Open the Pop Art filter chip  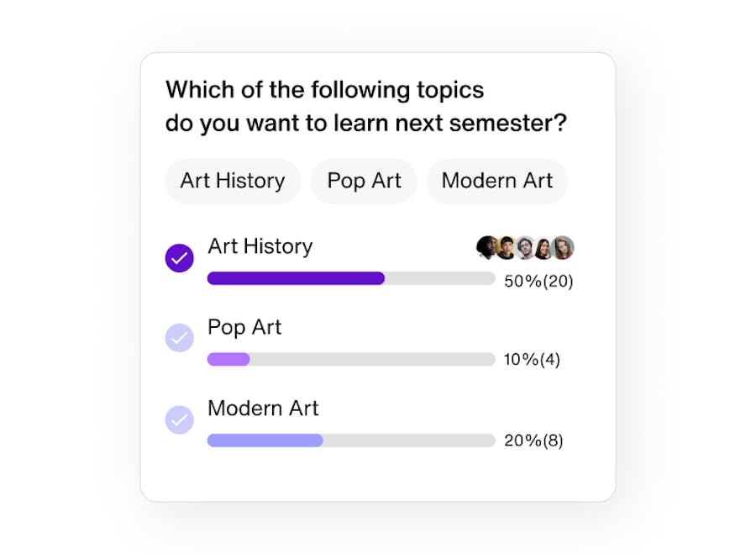click(364, 181)
